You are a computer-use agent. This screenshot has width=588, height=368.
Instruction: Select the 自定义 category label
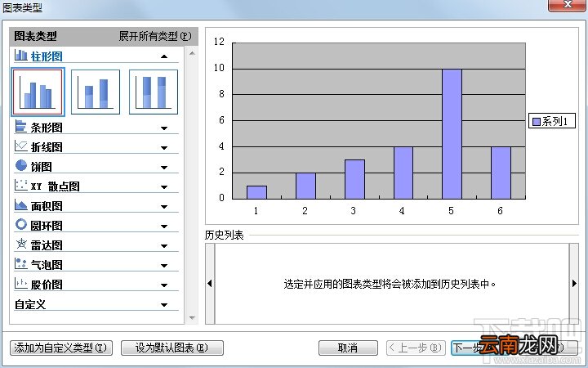30,304
